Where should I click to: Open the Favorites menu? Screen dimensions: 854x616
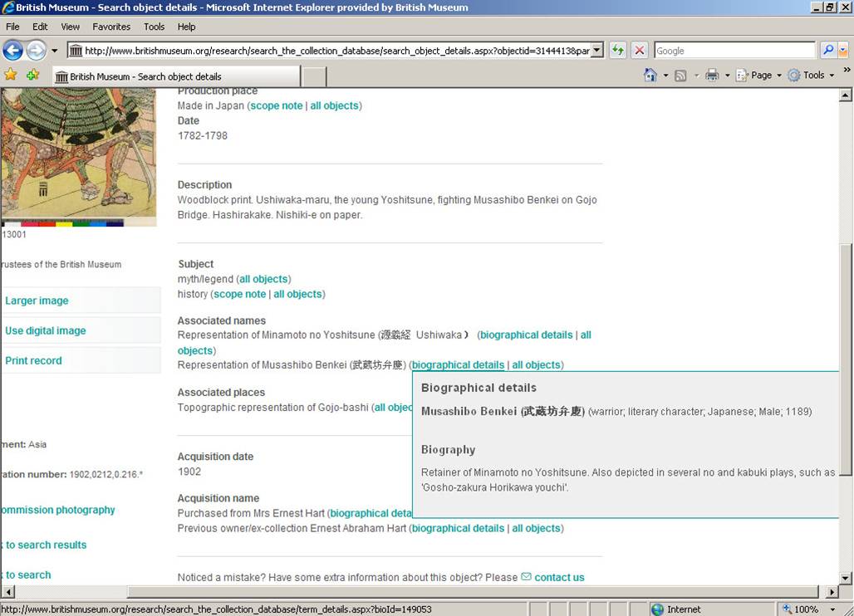(x=111, y=27)
